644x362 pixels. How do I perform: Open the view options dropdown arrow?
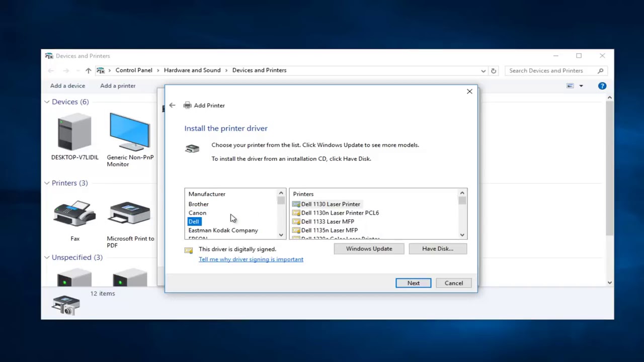coord(581,86)
